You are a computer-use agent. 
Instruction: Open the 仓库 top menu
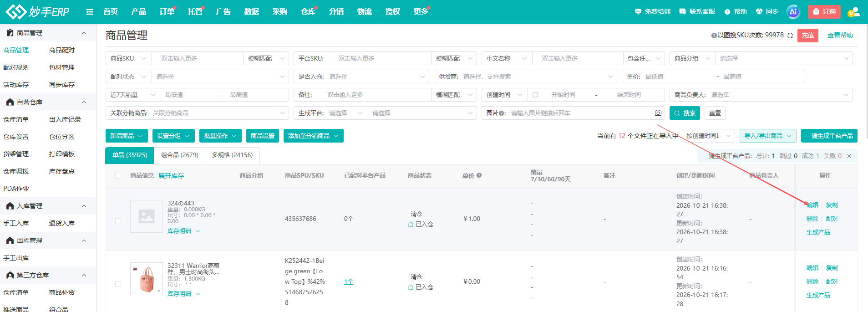tap(308, 12)
